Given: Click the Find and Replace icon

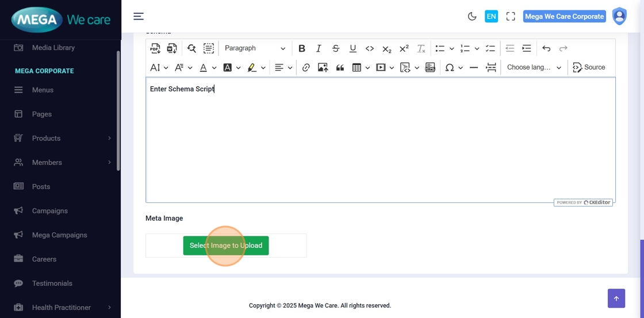Looking at the screenshot, I should click(191, 48).
